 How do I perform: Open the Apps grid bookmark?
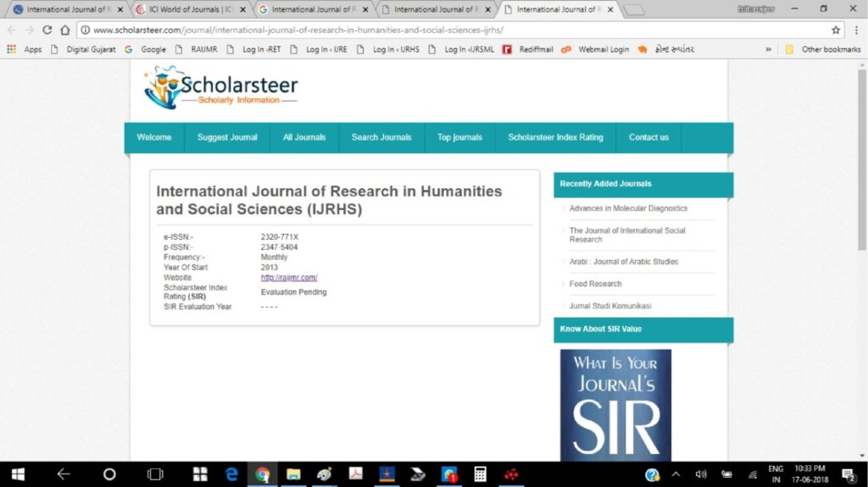(x=24, y=49)
